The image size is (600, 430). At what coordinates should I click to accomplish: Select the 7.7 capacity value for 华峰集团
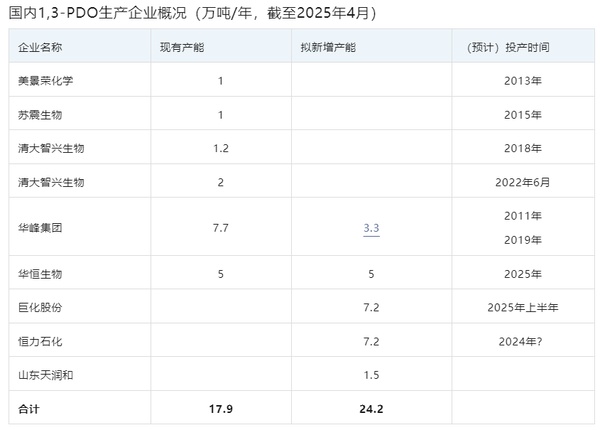pyautogui.click(x=221, y=228)
